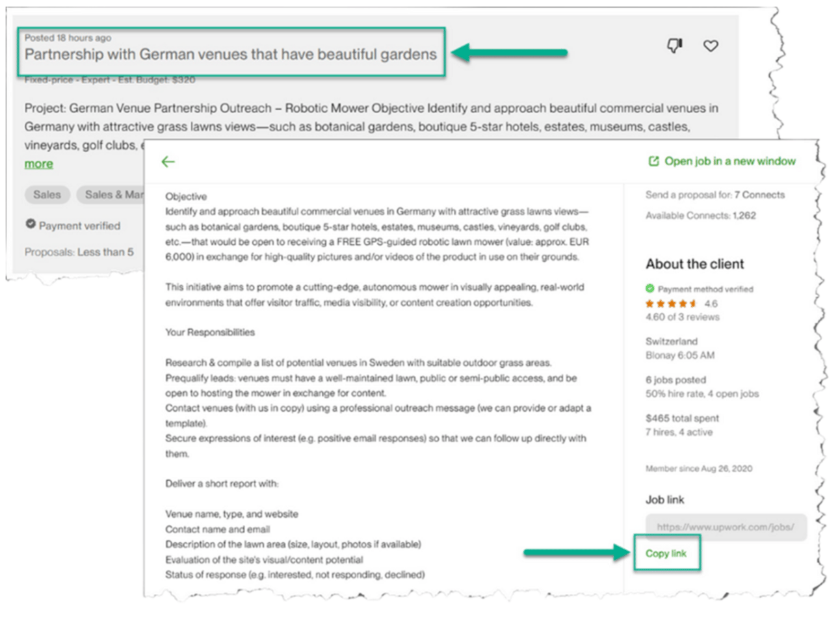This screenshot has height=625, width=840.
Task: Click the Proposals: Less than 5 text
Action: [79, 252]
